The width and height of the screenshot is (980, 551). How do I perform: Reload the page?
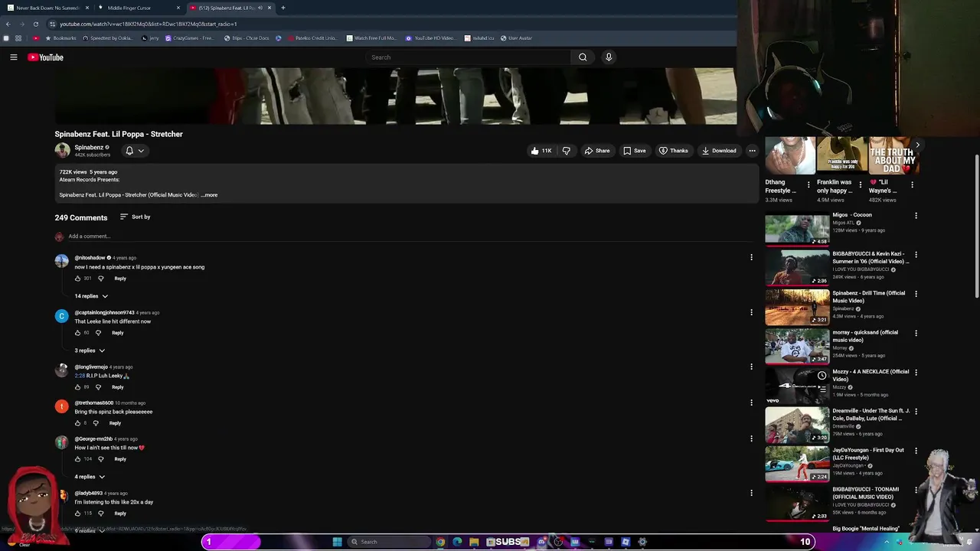coord(35,24)
